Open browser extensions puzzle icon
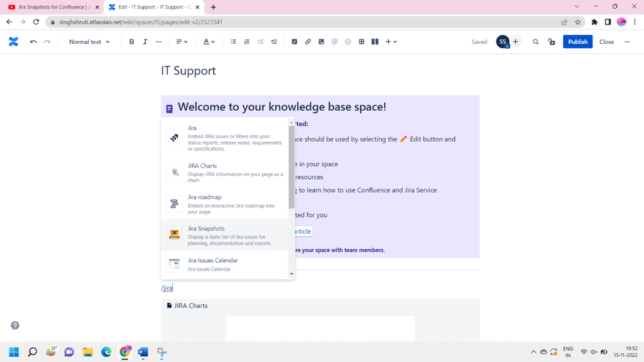This screenshot has width=644, height=362. [594, 22]
